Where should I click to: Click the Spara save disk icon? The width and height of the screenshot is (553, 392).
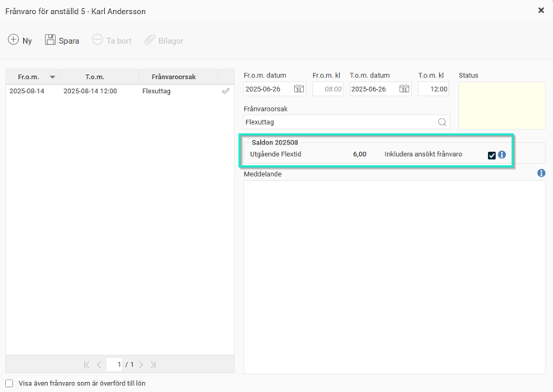[50, 40]
